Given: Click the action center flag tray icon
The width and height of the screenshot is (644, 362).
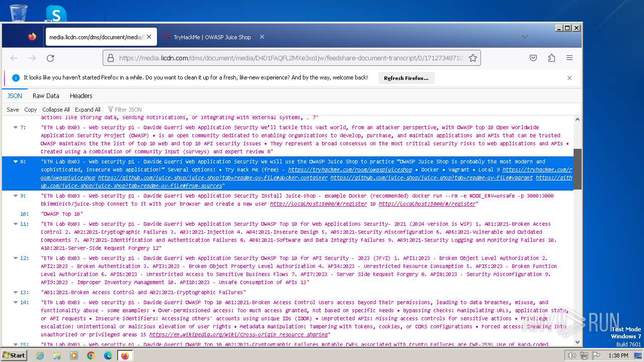Looking at the screenshot, I should [x=595, y=355].
